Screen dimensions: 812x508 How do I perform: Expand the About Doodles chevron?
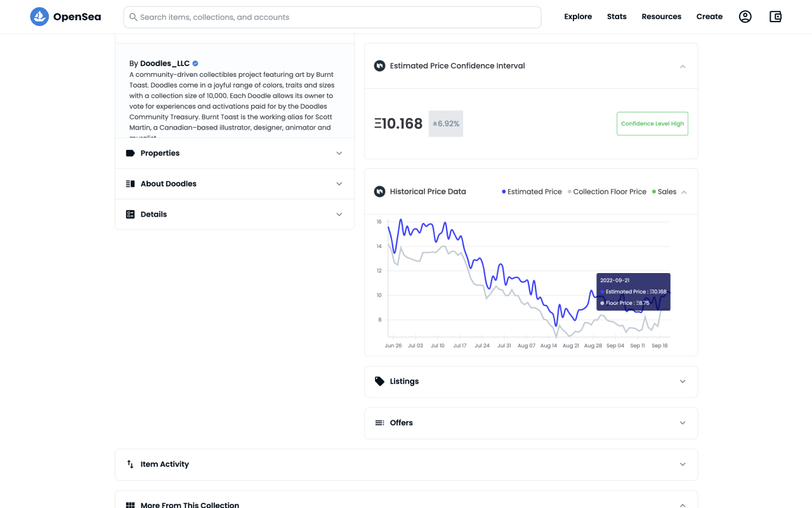coord(339,184)
